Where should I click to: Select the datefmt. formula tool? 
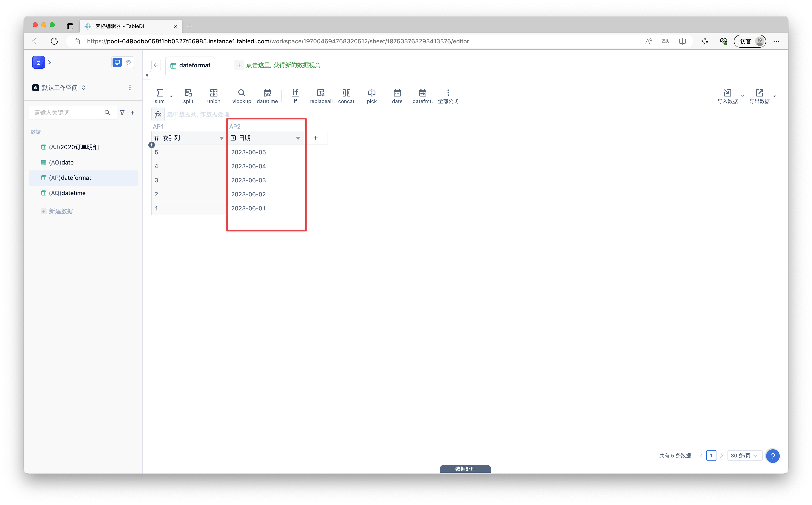tap(423, 96)
